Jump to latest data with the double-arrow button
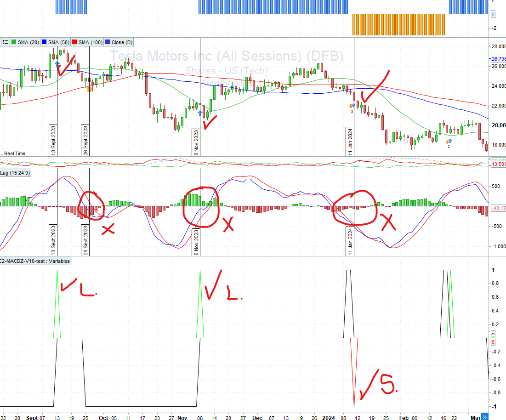The image size is (506, 420). [485, 417]
